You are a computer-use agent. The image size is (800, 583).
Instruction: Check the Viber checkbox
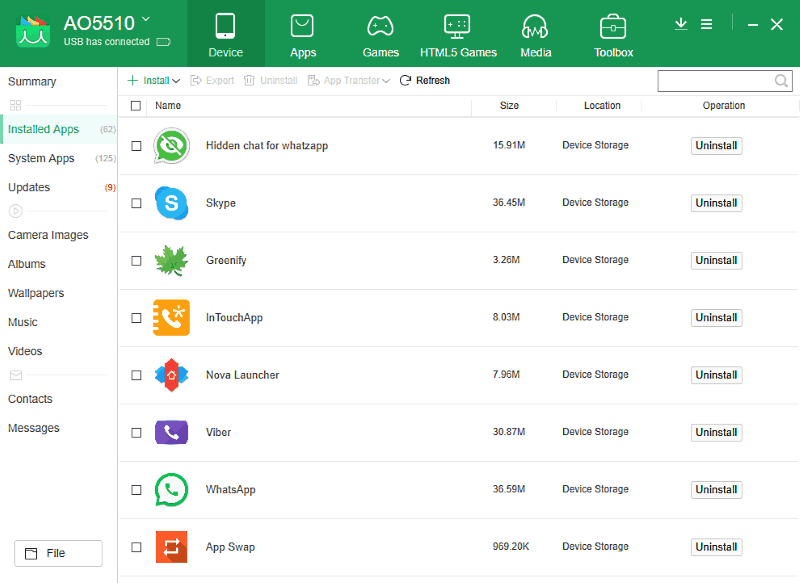click(136, 433)
